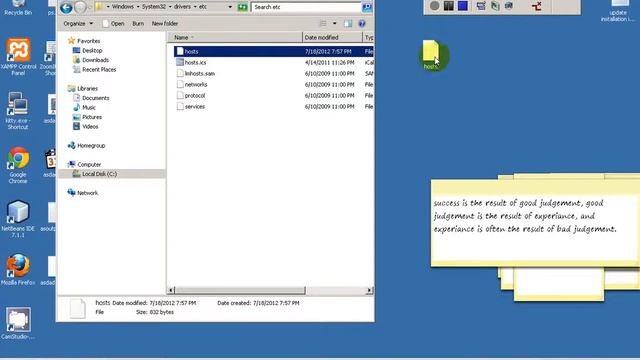Open the Pictures library
The image size is (640, 360).
[87, 117]
